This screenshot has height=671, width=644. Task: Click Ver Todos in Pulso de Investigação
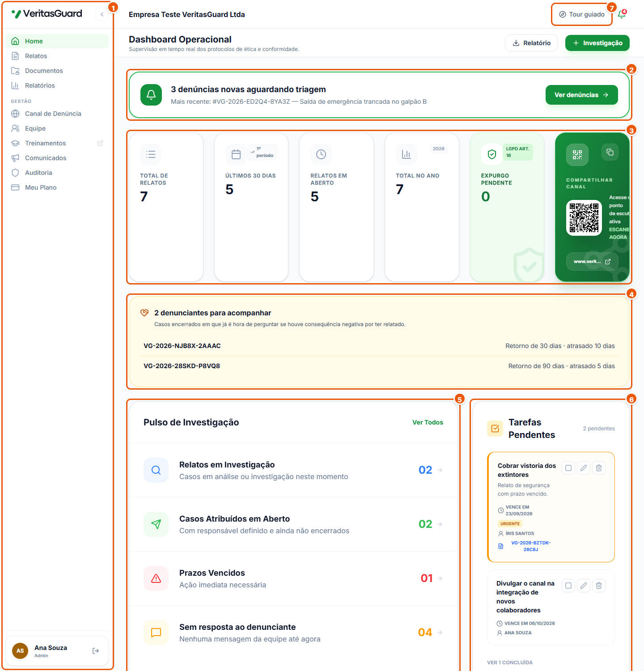[x=428, y=422]
